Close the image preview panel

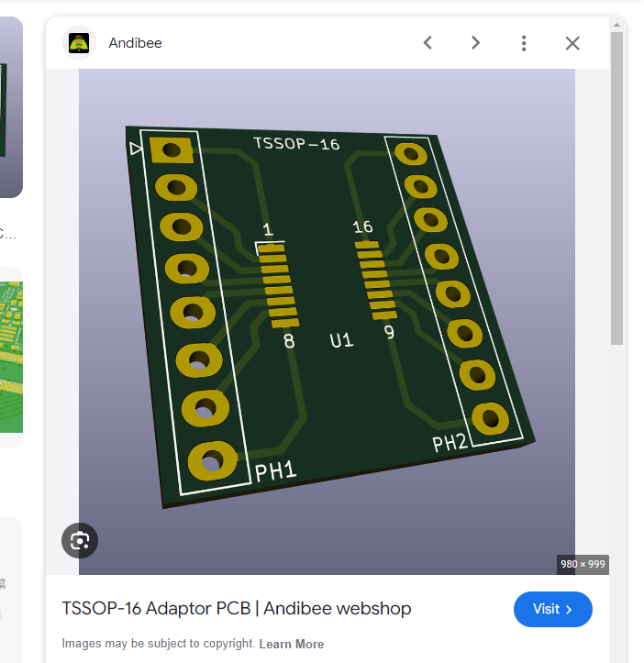tap(572, 43)
